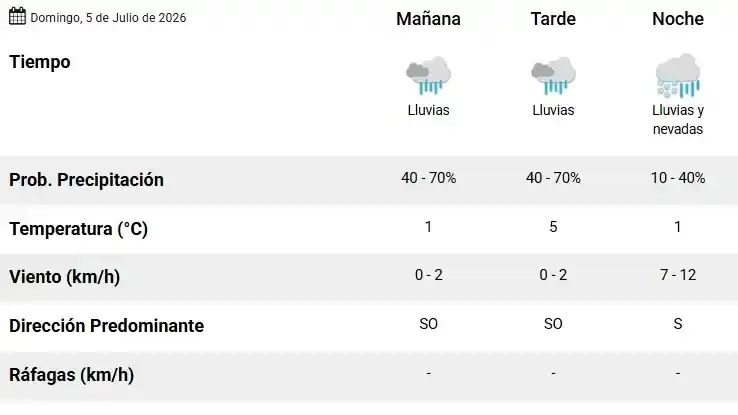Image resolution: width=738 pixels, height=415 pixels.
Task: Click the Lluvias y nevadas label
Action: click(678, 120)
